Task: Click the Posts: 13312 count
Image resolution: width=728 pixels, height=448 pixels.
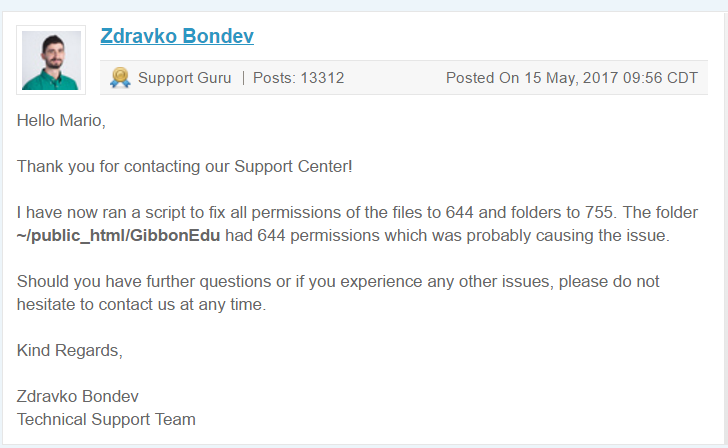Action: [299, 78]
